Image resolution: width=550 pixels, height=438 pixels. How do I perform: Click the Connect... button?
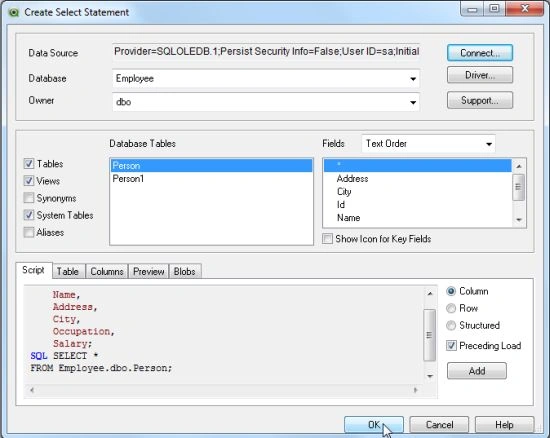[x=480, y=53]
